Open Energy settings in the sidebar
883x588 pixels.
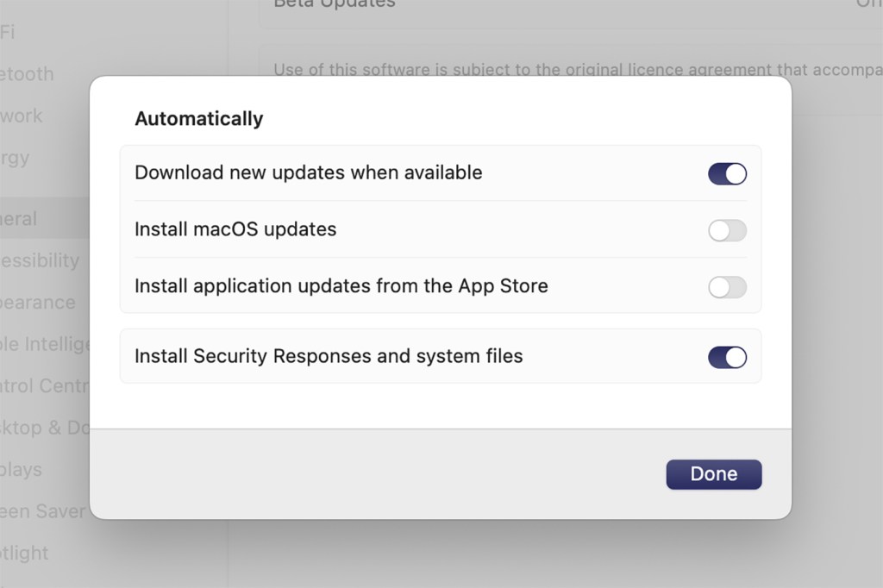(16, 158)
